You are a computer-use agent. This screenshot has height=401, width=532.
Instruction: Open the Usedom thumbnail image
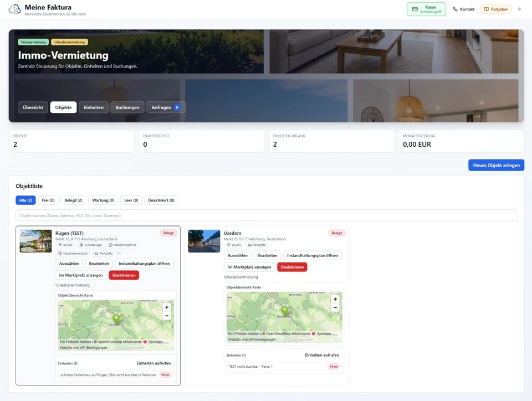pos(204,241)
